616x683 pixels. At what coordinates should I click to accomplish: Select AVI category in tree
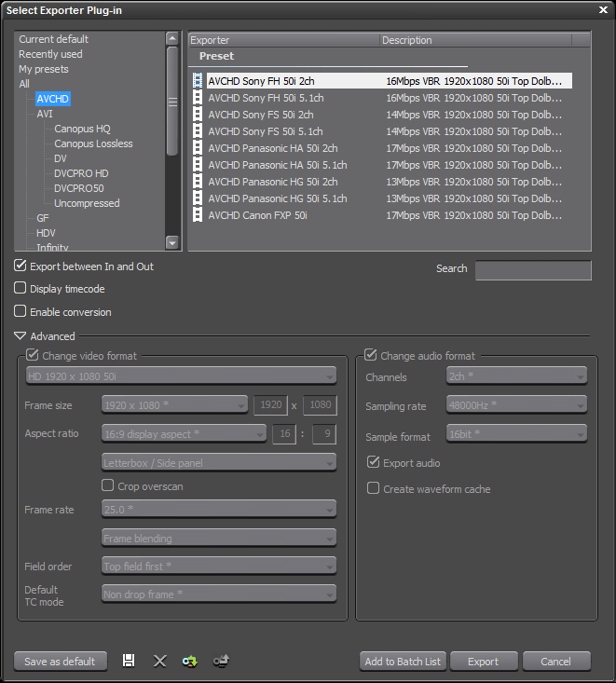tap(45, 114)
